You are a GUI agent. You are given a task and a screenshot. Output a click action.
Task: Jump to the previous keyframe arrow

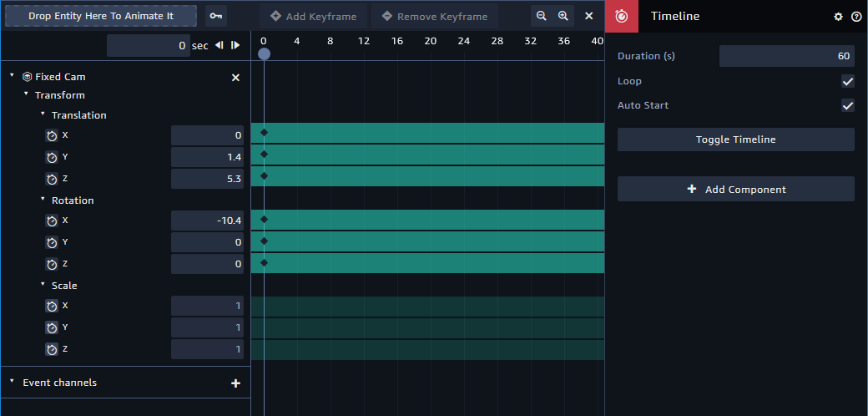(220, 45)
